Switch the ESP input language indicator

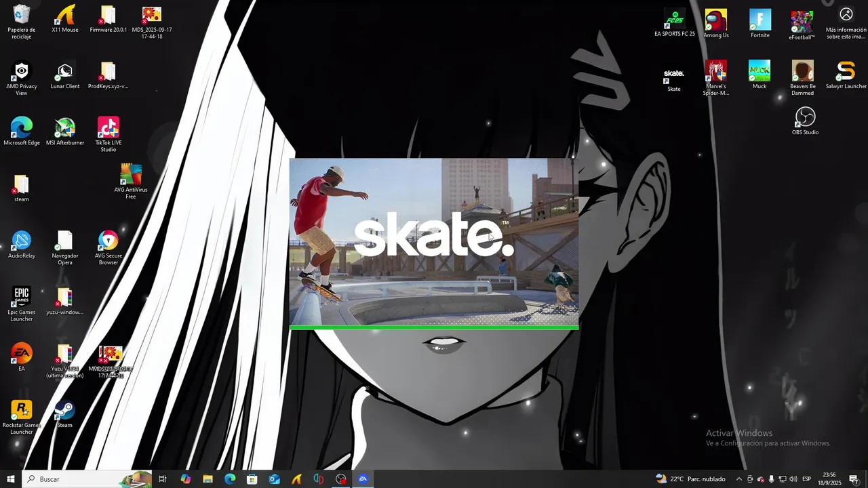point(807,479)
